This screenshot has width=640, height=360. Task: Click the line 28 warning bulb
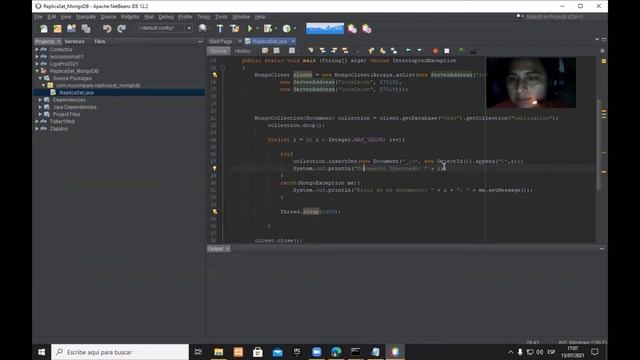(215, 169)
